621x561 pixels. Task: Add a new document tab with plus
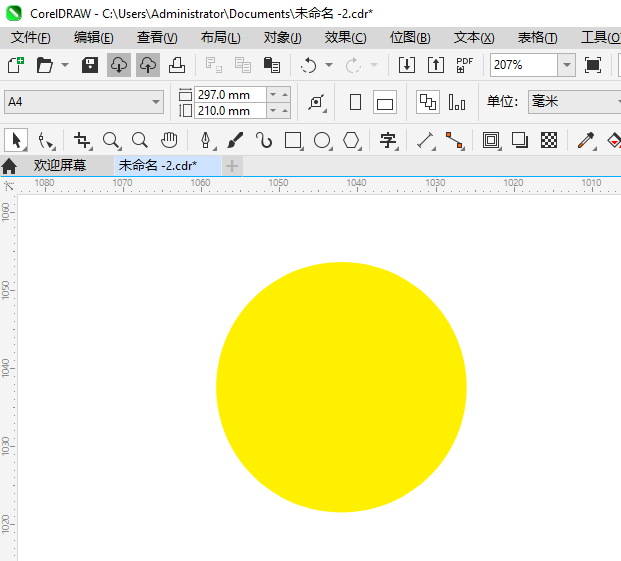coord(232,166)
